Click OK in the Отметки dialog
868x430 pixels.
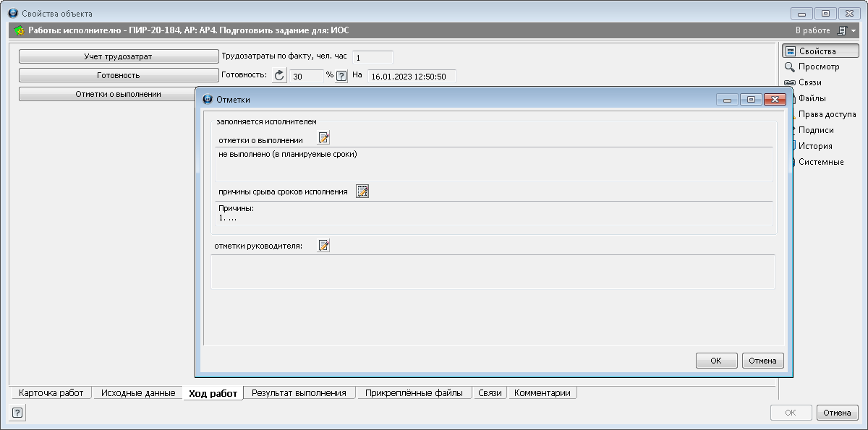(x=716, y=361)
